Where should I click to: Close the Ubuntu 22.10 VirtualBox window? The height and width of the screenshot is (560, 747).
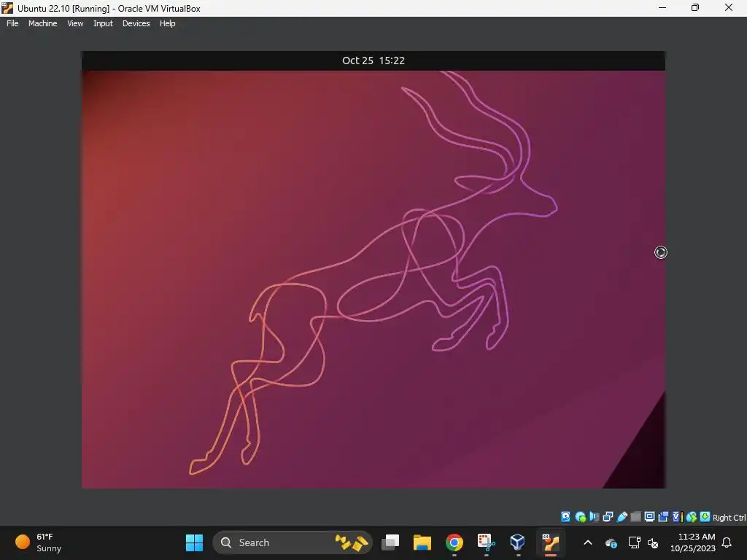(x=729, y=7)
